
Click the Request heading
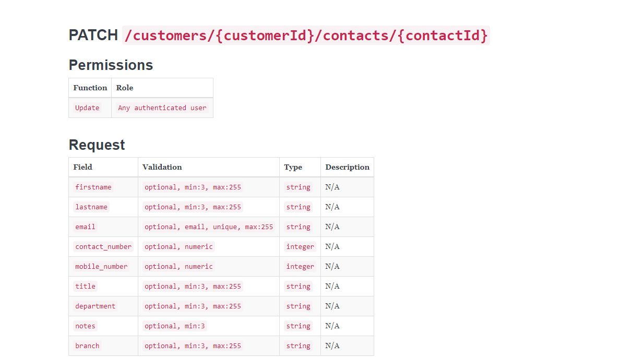[97, 145]
